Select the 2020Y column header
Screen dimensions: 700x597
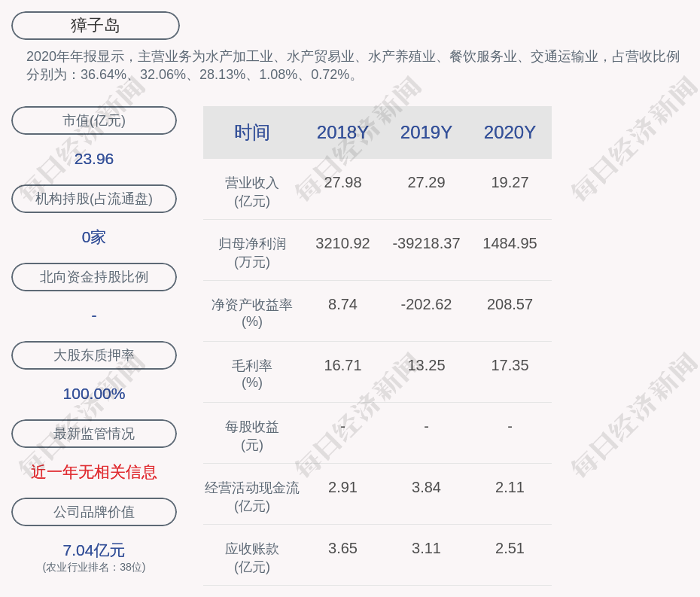[510, 132]
